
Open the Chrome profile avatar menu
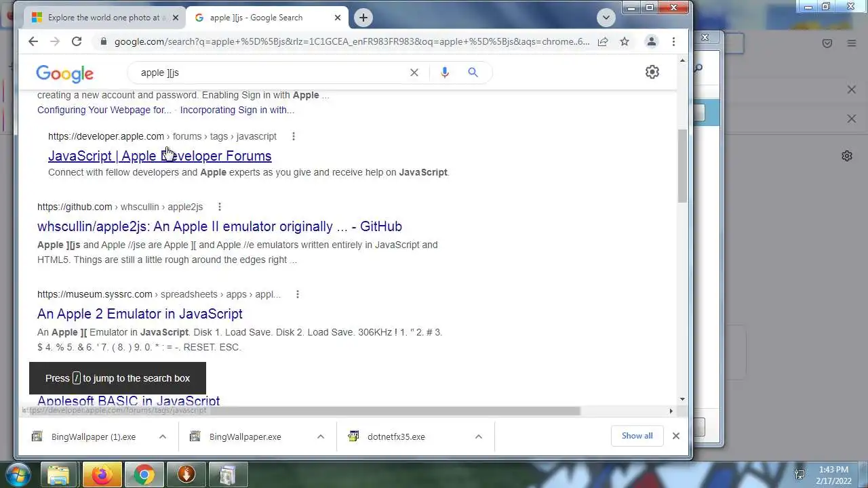click(651, 41)
